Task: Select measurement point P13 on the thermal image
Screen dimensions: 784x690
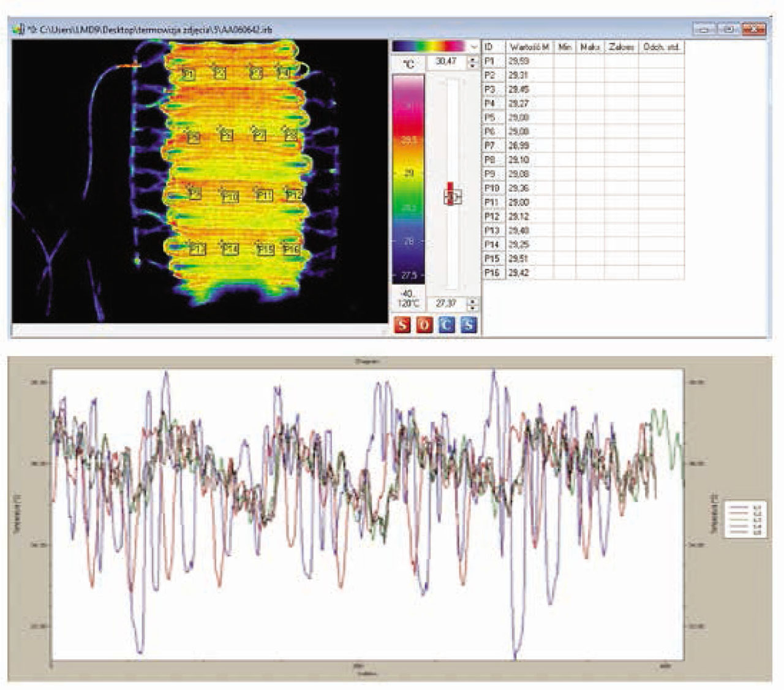Action: pos(197,249)
